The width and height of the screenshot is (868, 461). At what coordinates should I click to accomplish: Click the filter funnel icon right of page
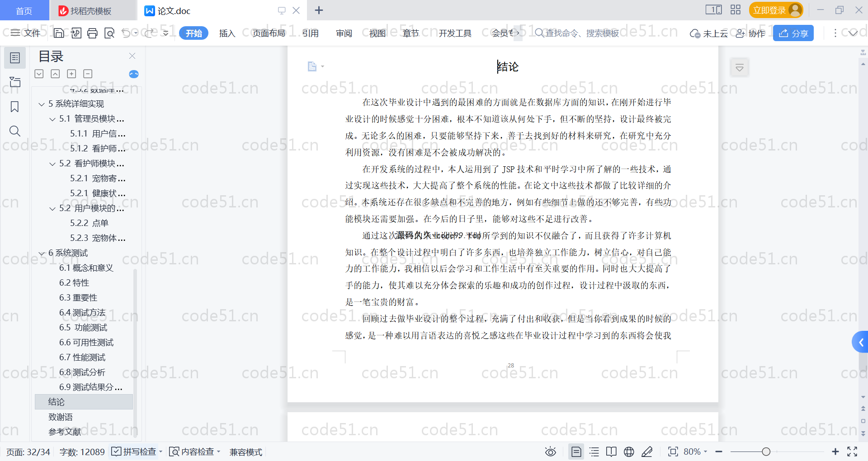(740, 68)
